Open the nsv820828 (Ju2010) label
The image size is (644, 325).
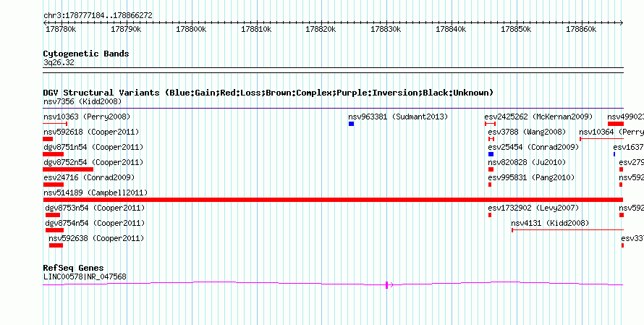tap(527, 162)
